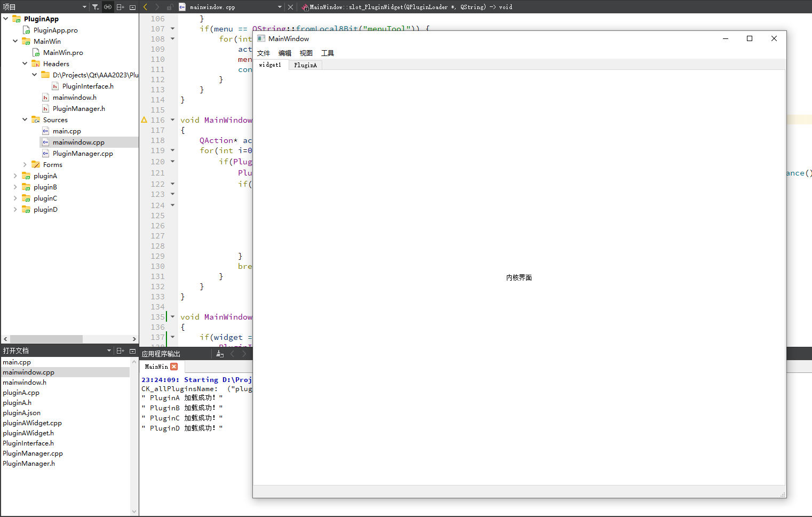This screenshot has height=517, width=812.
Task: Go forward with the grey right arrow
Action: 157,7
